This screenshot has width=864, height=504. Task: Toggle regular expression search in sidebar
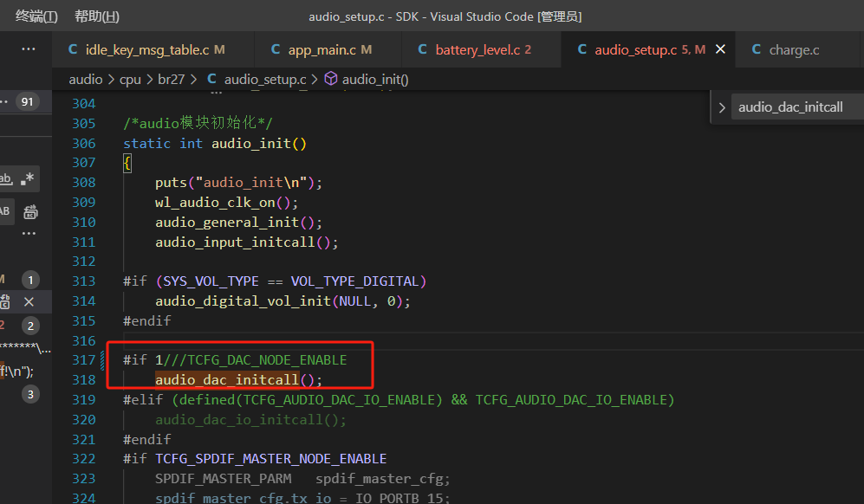[28, 179]
